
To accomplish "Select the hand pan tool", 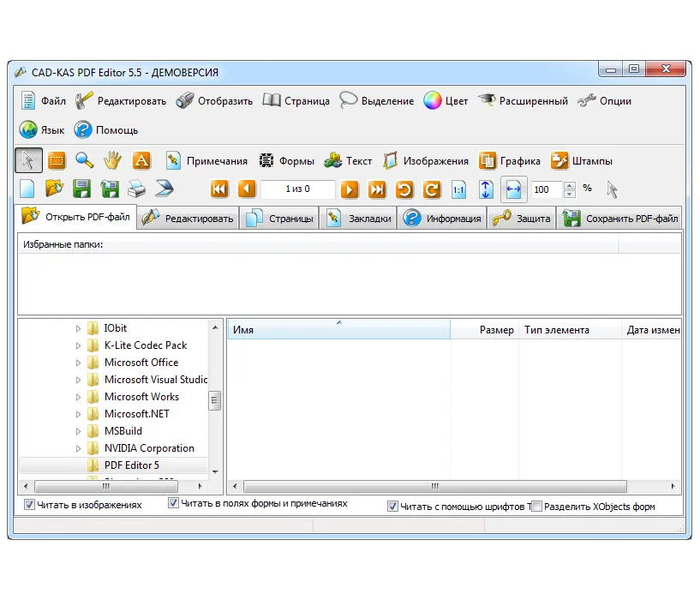I will pos(112,160).
